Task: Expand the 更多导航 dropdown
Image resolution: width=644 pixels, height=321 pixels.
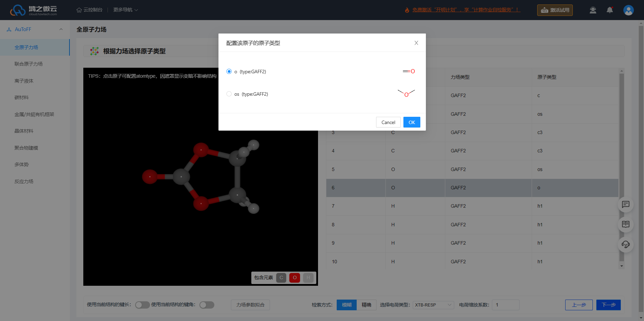Action: (x=125, y=10)
